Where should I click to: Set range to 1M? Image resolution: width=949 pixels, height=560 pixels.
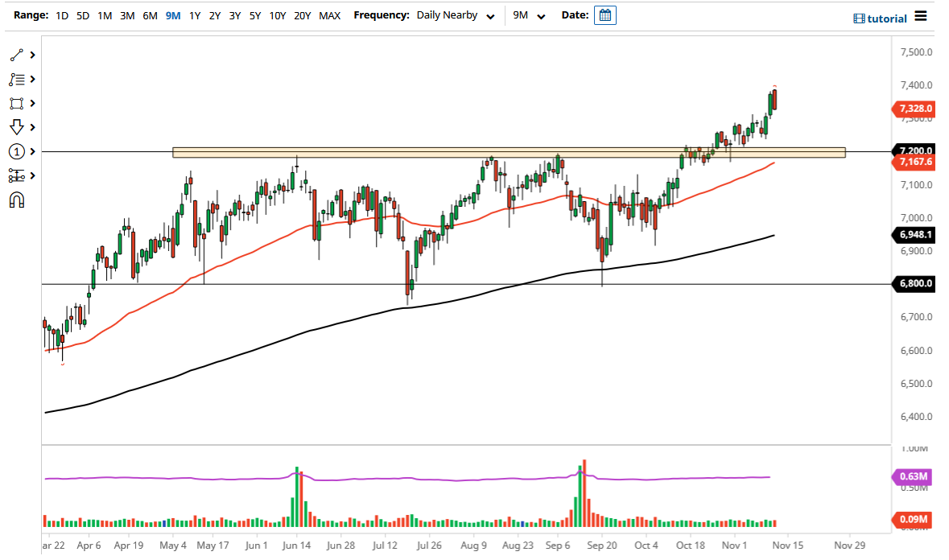coord(105,16)
